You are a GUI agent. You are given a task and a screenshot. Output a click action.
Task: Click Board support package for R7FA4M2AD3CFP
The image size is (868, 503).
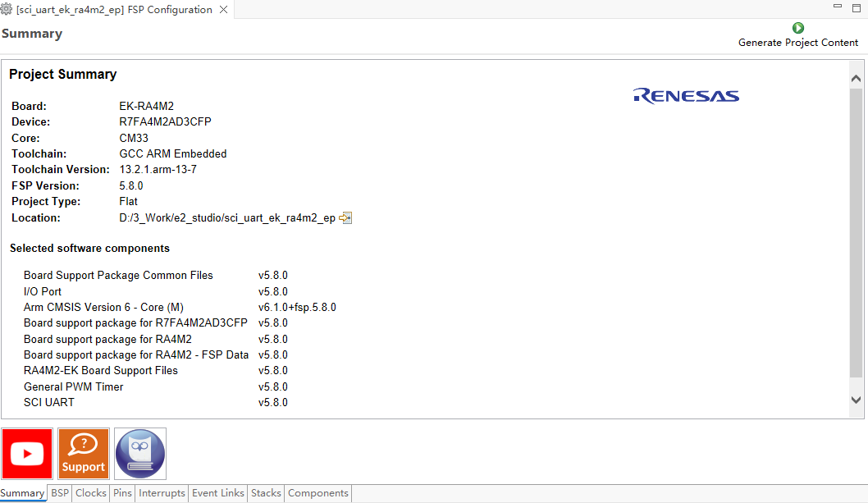click(135, 323)
